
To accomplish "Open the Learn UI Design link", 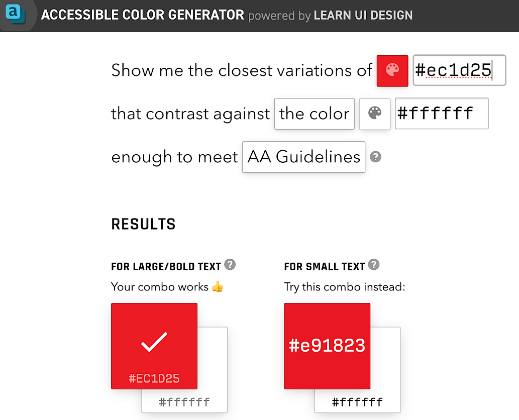I will coord(363,15).
